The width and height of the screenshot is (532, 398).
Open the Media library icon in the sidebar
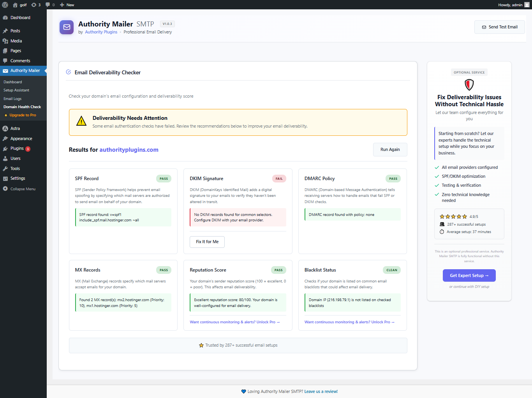pos(5,40)
